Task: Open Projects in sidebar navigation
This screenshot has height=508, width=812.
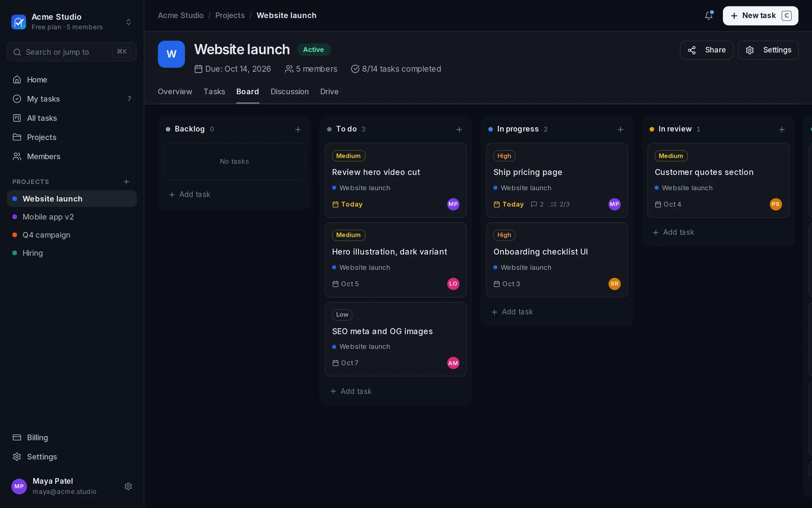Action: tap(72, 137)
